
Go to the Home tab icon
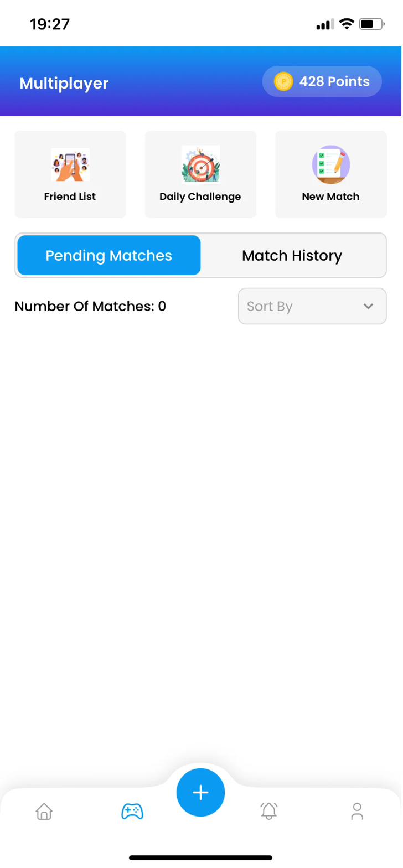pyautogui.click(x=44, y=812)
